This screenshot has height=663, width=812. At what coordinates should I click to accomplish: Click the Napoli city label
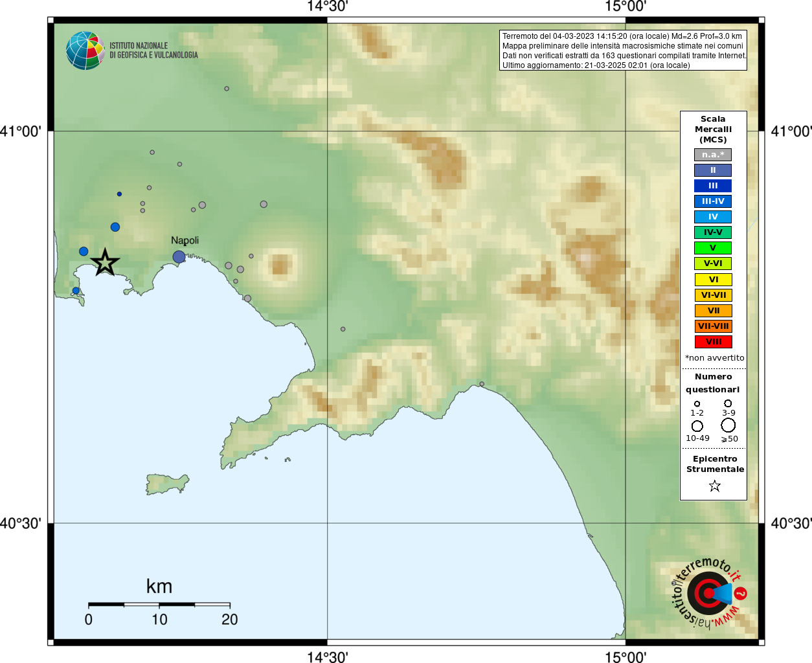coord(185,241)
